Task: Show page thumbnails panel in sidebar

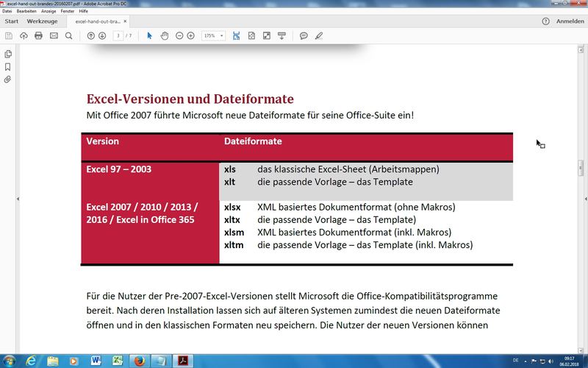Action: (x=7, y=54)
